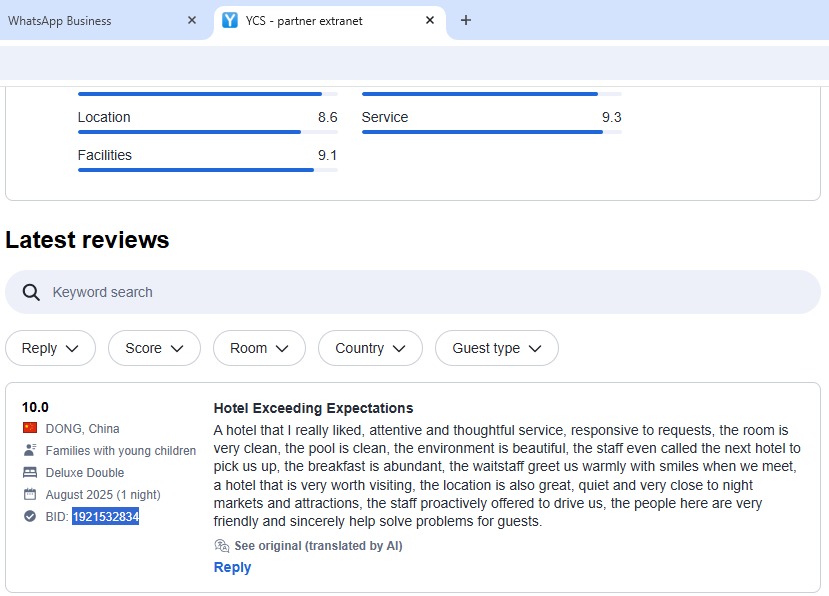829x596 pixels.
Task: Focus the Keyword search field
Action: (420, 293)
